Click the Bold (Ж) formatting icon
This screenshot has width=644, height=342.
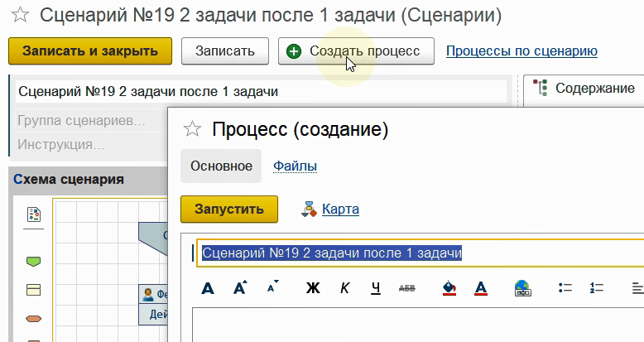tap(313, 288)
